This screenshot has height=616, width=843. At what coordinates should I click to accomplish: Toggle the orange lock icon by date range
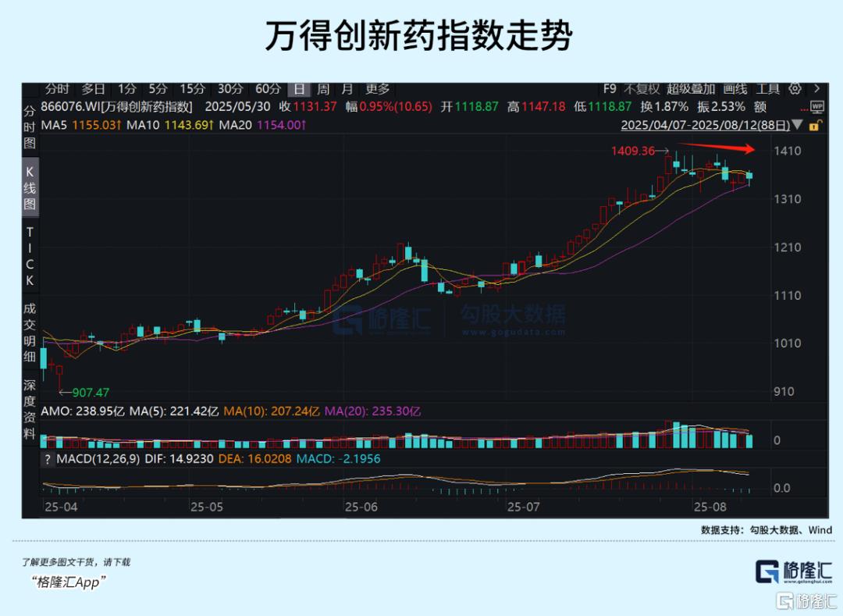click(814, 126)
